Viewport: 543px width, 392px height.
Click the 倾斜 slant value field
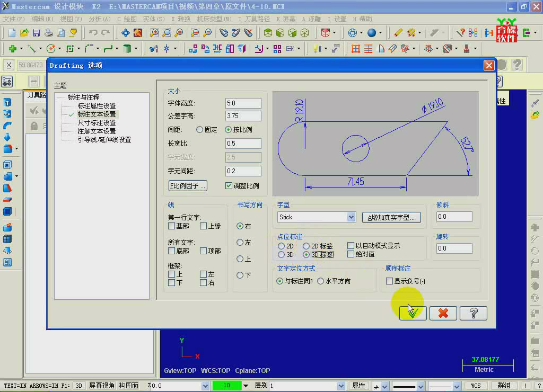pos(454,217)
